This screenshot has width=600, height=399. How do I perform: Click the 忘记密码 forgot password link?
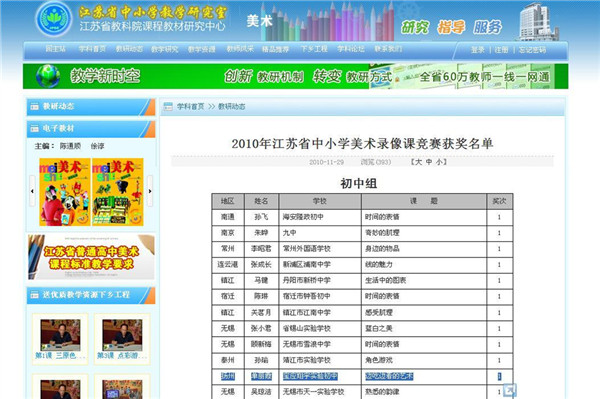(532, 50)
